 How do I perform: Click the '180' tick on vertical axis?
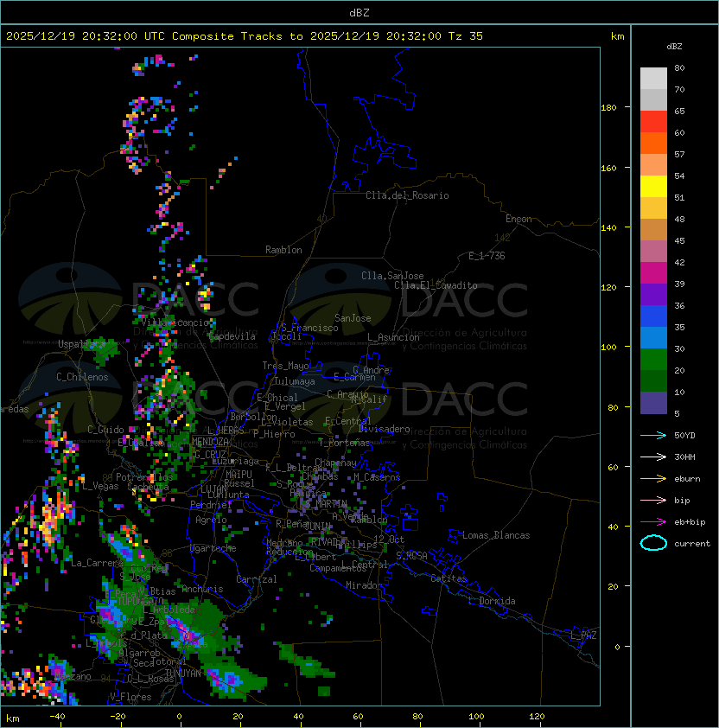click(608, 108)
